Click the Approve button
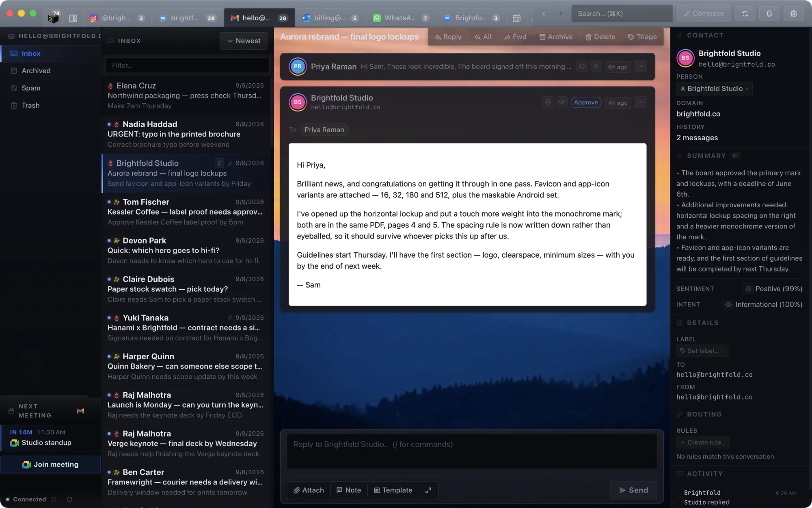 [x=586, y=102]
